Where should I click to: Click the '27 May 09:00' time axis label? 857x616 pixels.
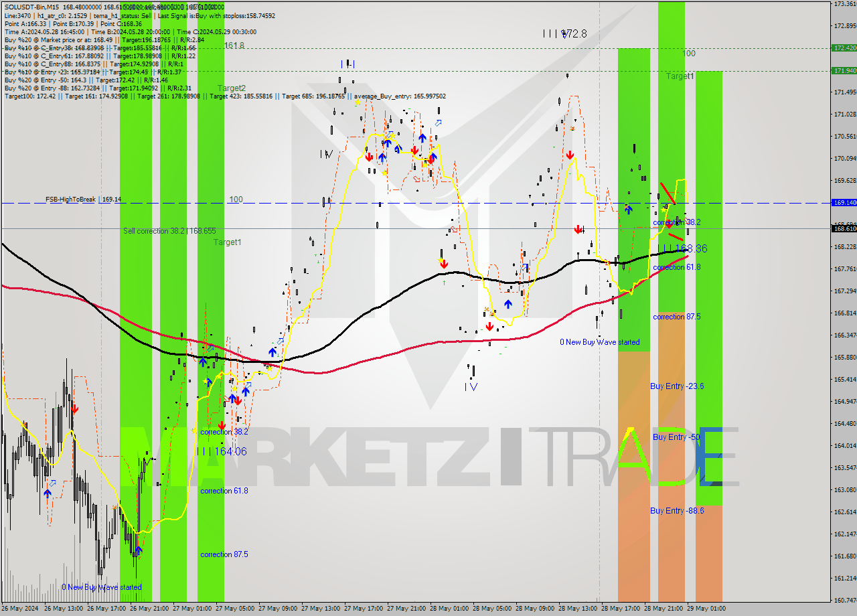click(x=277, y=609)
